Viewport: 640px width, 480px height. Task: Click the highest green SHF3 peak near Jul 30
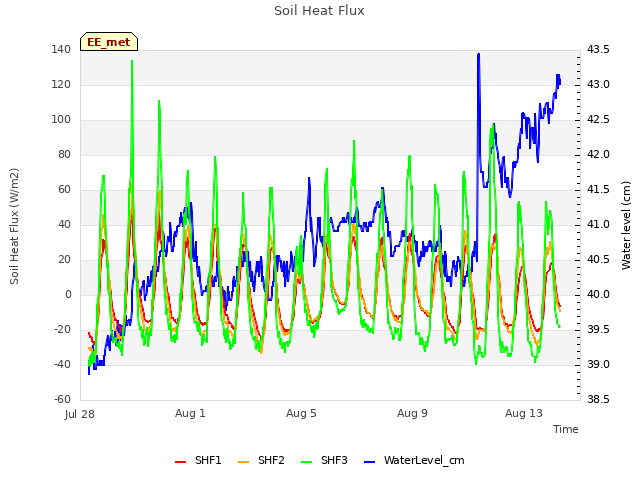point(132,61)
